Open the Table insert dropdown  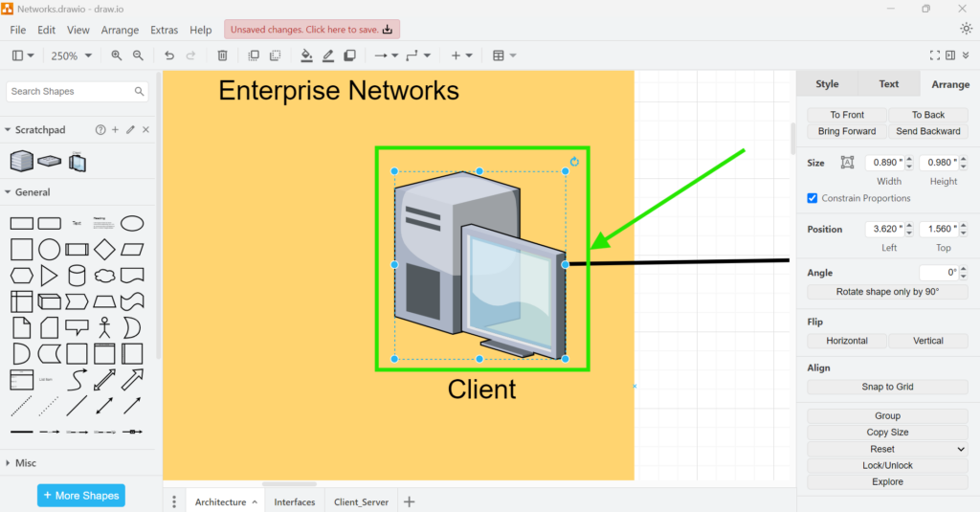tap(504, 56)
